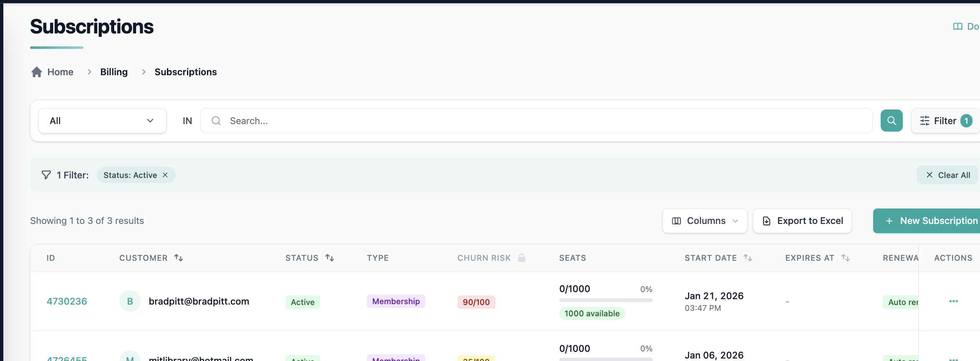Click Clear All filters
The image size is (980, 361).
coord(948,175)
